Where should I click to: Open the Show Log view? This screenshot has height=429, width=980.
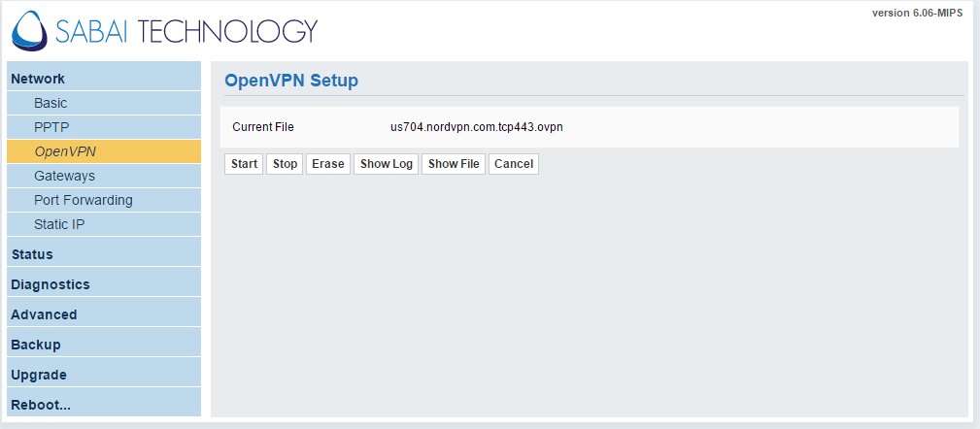pos(386,164)
